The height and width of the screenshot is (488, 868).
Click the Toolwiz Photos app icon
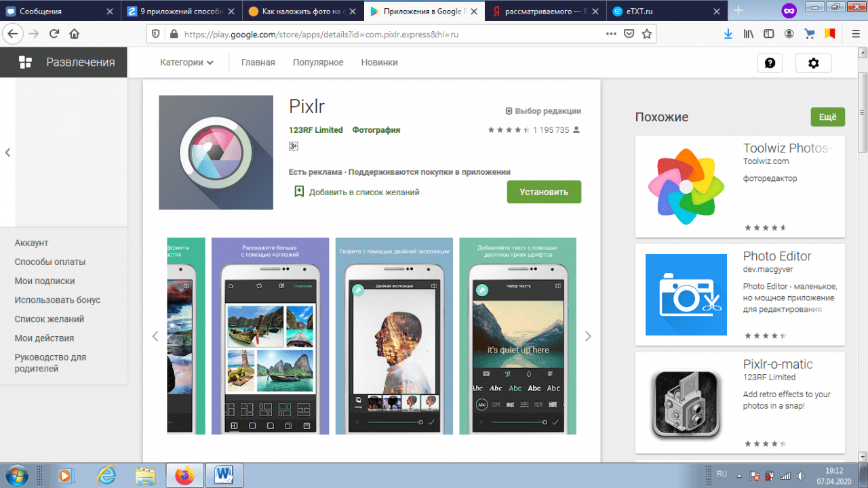pyautogui.click(x=686, y=187)
